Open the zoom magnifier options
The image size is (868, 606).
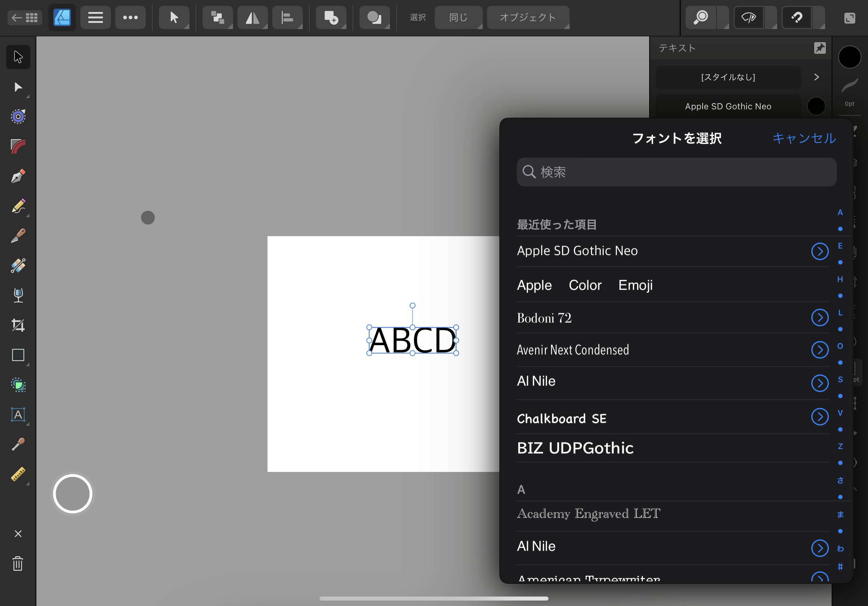coord(701,17)
